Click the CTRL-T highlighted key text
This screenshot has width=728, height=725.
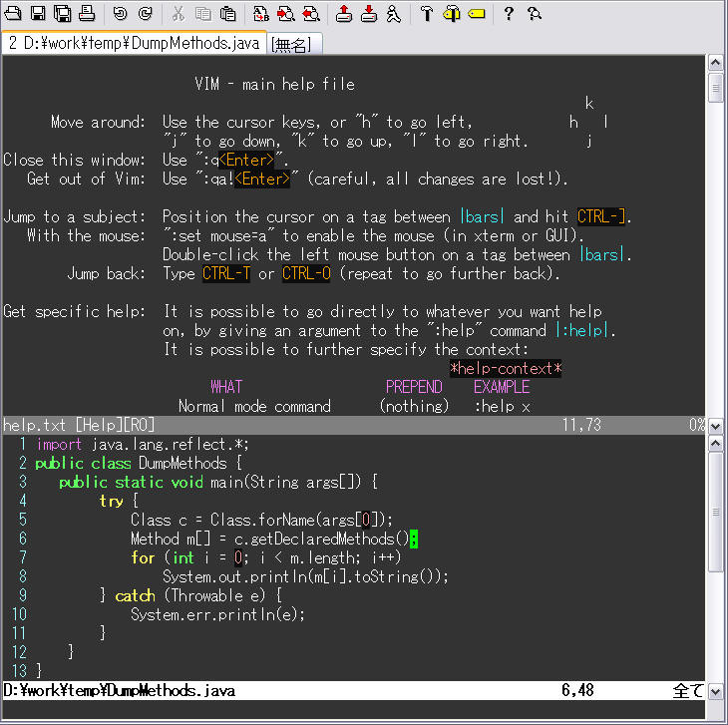(226, 273)
